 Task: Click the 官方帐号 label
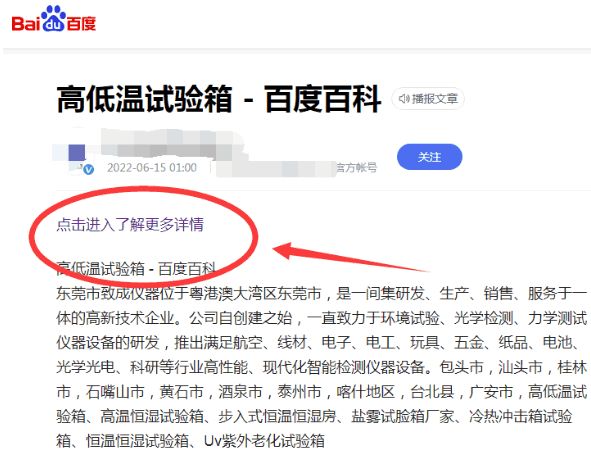coord(356,167)
